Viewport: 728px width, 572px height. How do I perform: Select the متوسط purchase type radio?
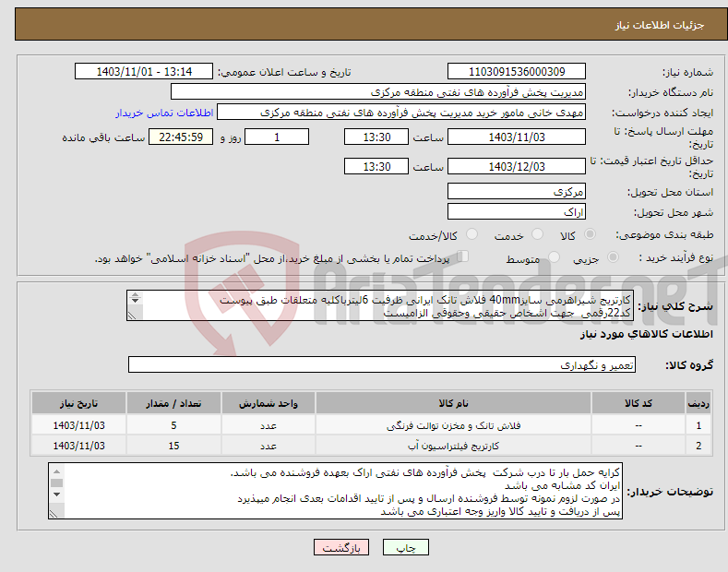(554, 256)
